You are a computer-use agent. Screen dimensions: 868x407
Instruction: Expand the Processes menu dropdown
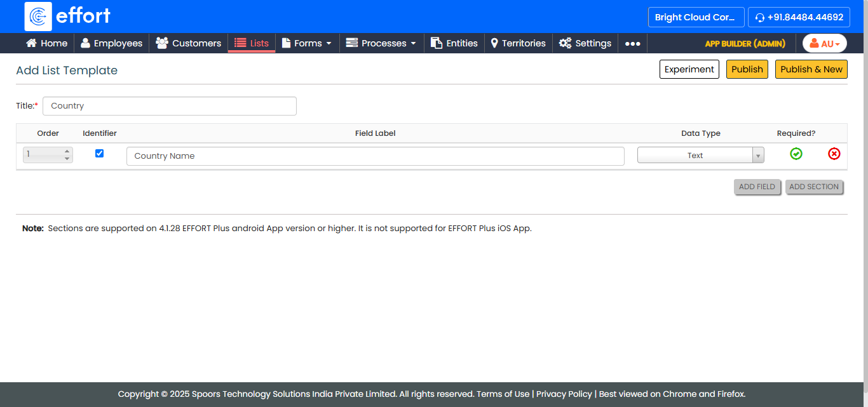(x=381, y=43)
